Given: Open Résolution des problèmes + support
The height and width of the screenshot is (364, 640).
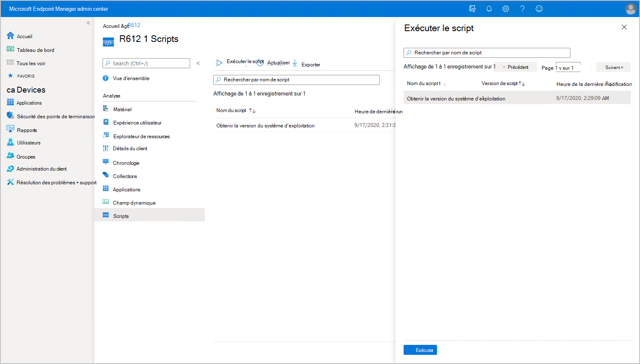Looking at the screenshot, I should [x=56, y=183].
